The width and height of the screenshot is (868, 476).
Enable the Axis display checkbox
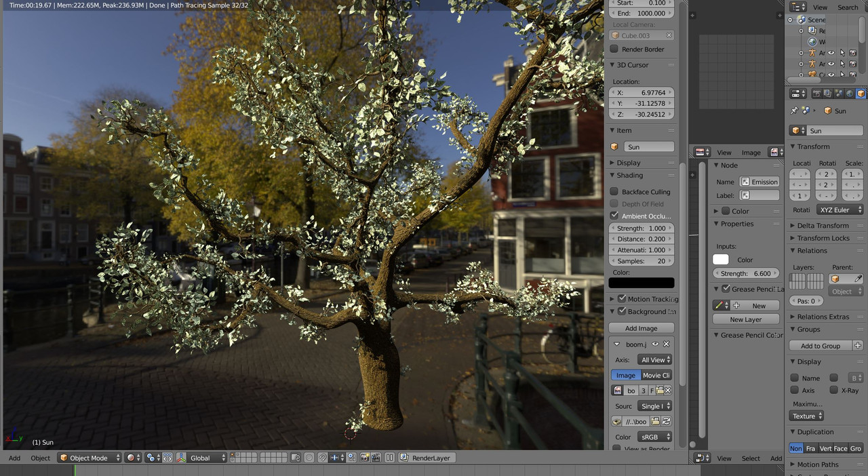pos(795,391)
